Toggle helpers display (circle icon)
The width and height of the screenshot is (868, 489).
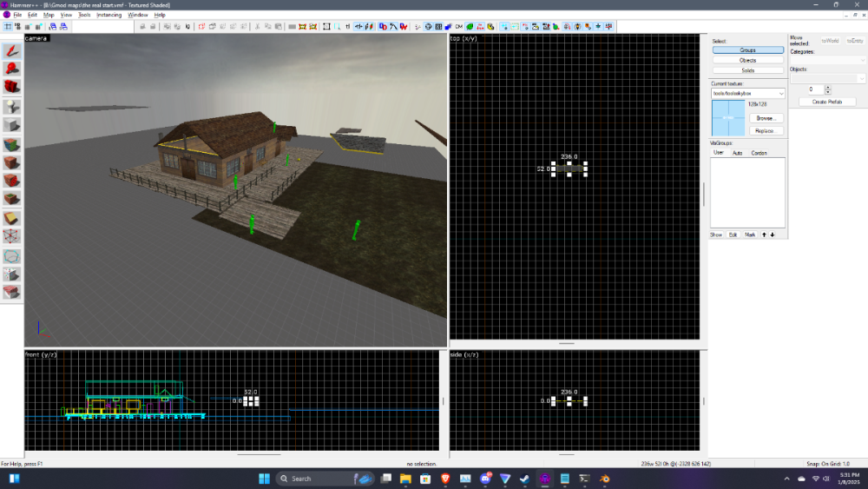click(x=428, y=27)
